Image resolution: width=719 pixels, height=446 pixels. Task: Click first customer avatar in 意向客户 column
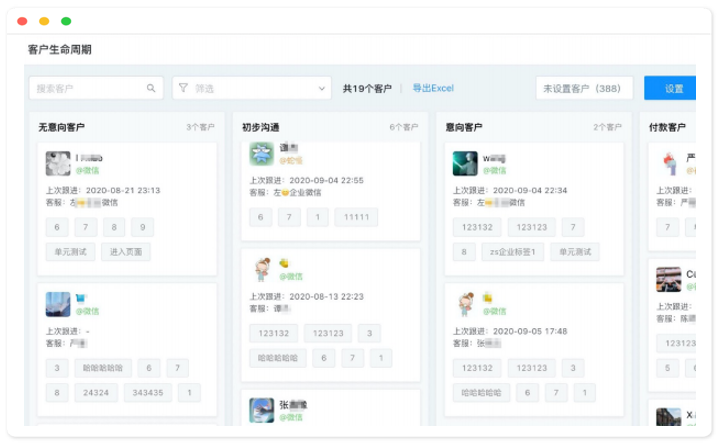pyautogui.click(x=464, y=163)
